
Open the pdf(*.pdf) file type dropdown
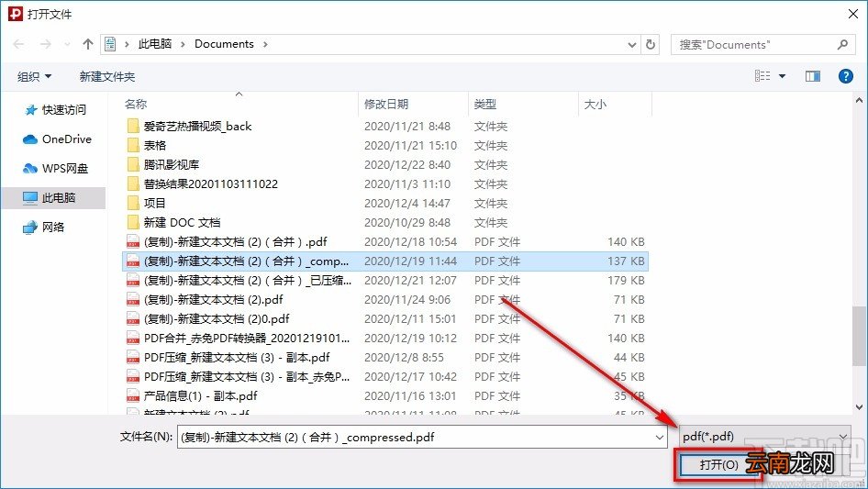765,437
